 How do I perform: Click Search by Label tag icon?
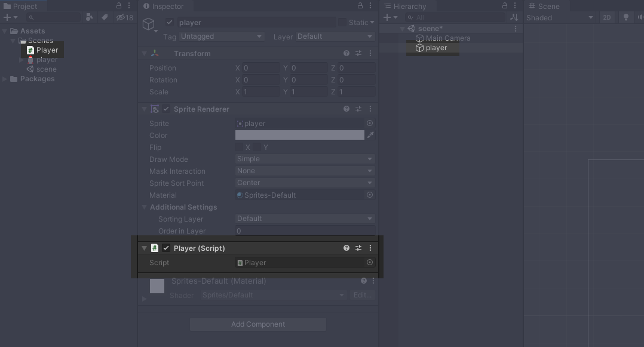click(105, 17)
